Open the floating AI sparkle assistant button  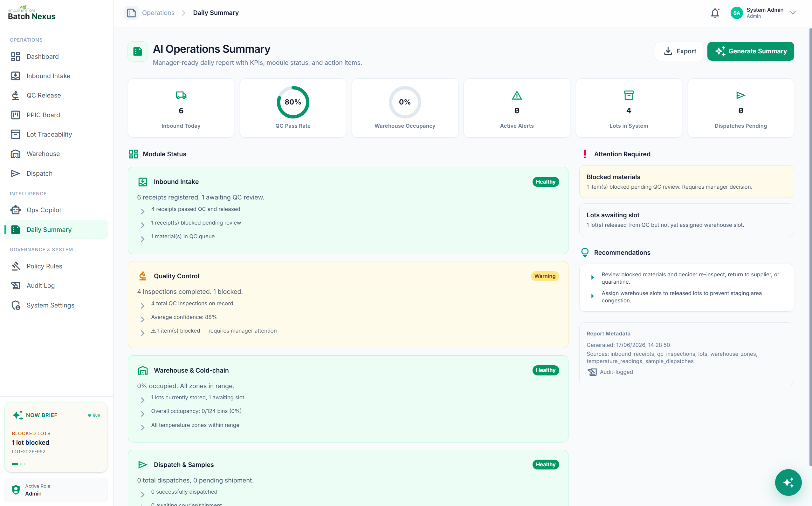click(788, 482)
